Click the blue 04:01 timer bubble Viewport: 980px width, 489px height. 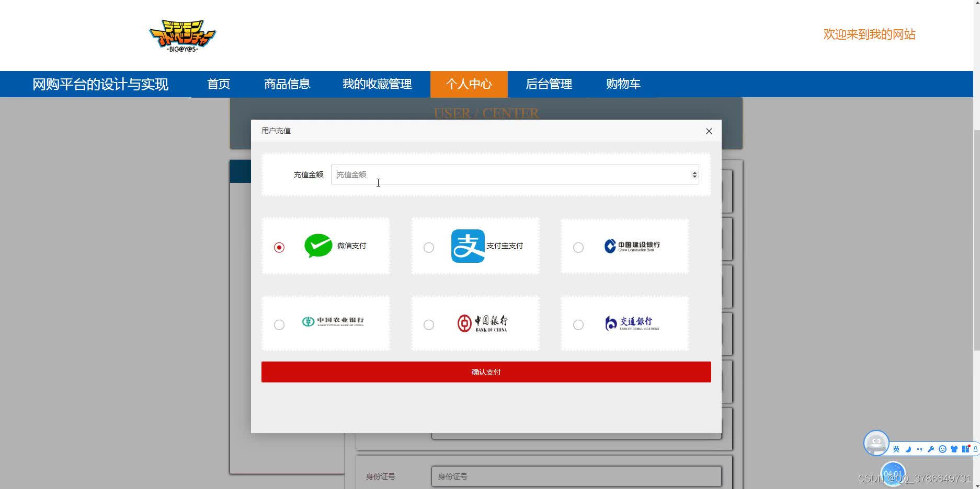[893, 474]
